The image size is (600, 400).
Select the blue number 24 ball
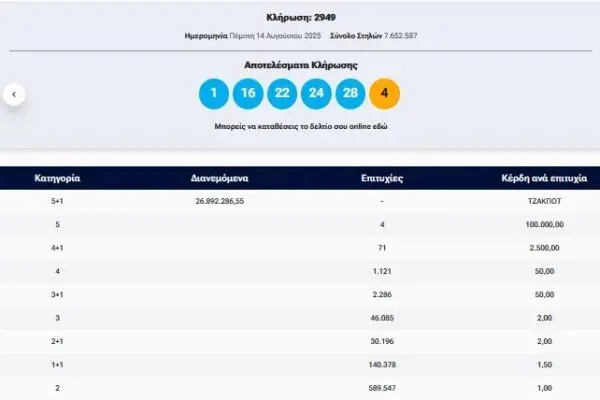tap(316, 95)
